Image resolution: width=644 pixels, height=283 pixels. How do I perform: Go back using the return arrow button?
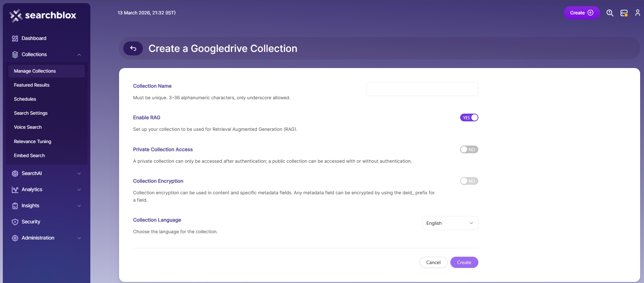pyautogui.click(x=133, y=48)
